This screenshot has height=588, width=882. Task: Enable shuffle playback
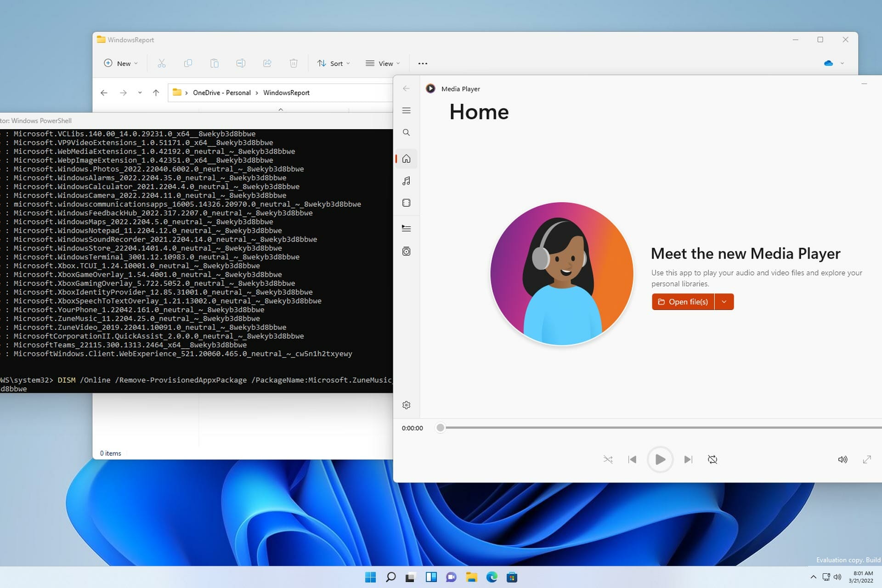click(608, 459)
